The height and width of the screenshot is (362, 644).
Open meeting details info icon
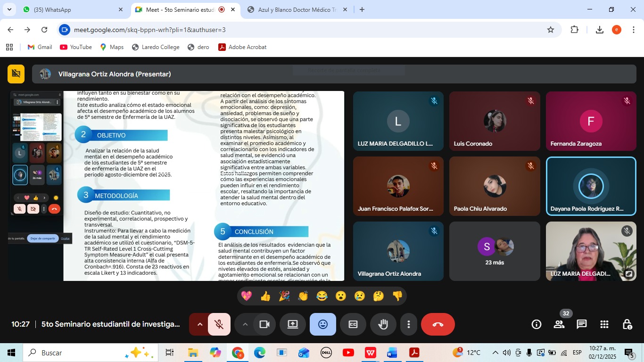coord(537,324)
